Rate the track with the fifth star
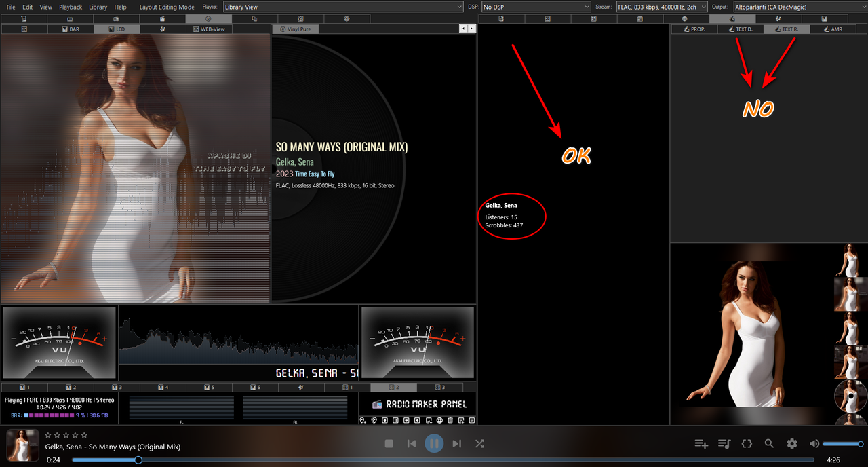 tap(84, 435)
